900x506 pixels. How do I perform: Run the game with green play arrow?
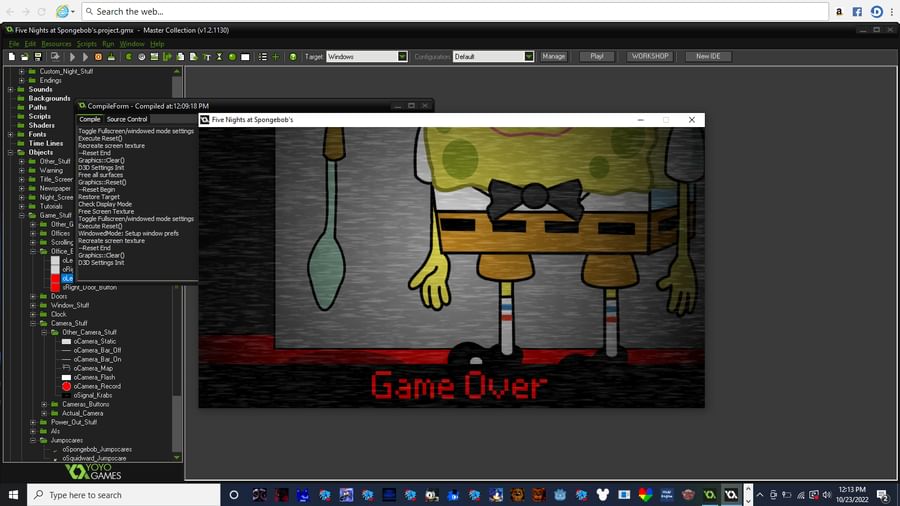coord(72,57)
